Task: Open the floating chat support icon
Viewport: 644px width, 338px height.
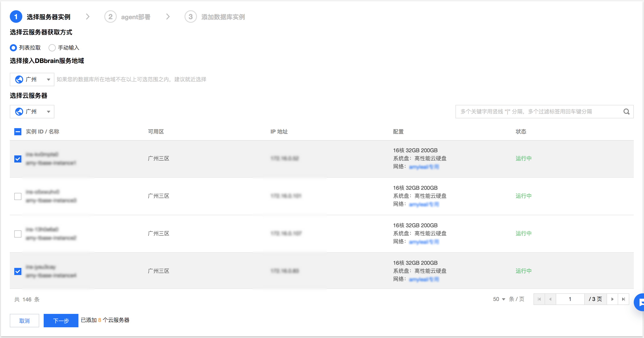Action: pos(640,303)
